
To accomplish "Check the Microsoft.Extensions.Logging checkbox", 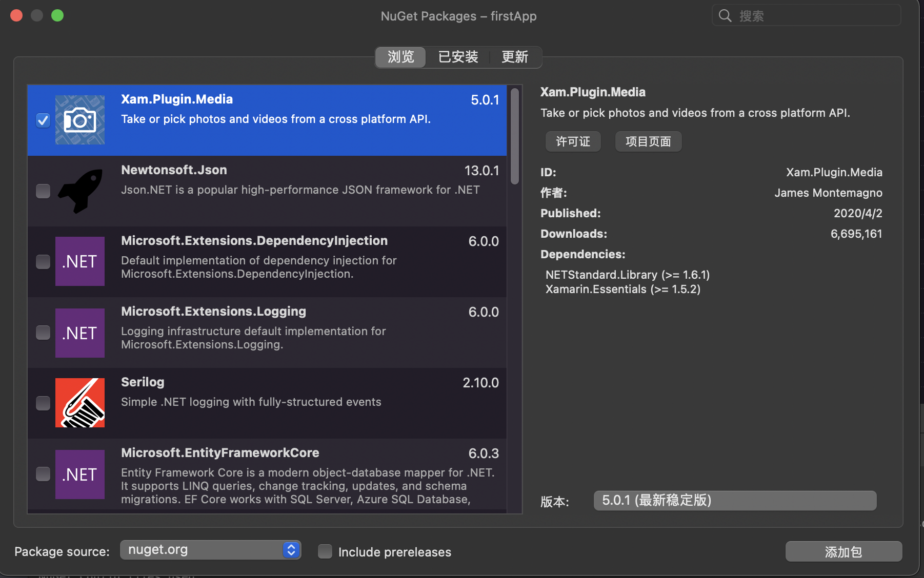I will 43,333.
